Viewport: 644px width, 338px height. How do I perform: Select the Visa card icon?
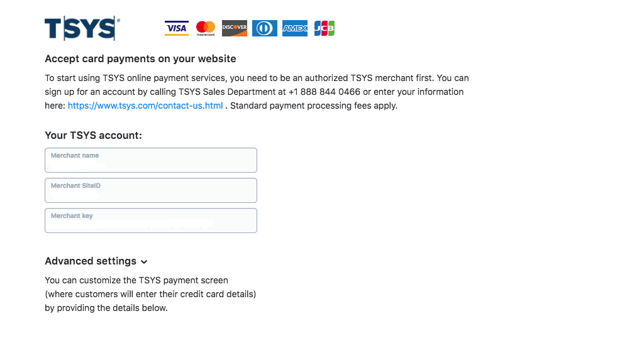point(177,28)
